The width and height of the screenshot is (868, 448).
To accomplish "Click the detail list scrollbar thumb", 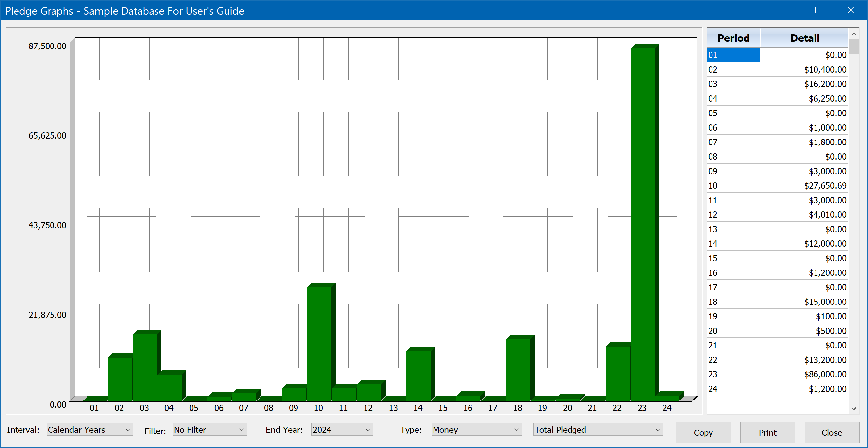I will tap(853, 47).
